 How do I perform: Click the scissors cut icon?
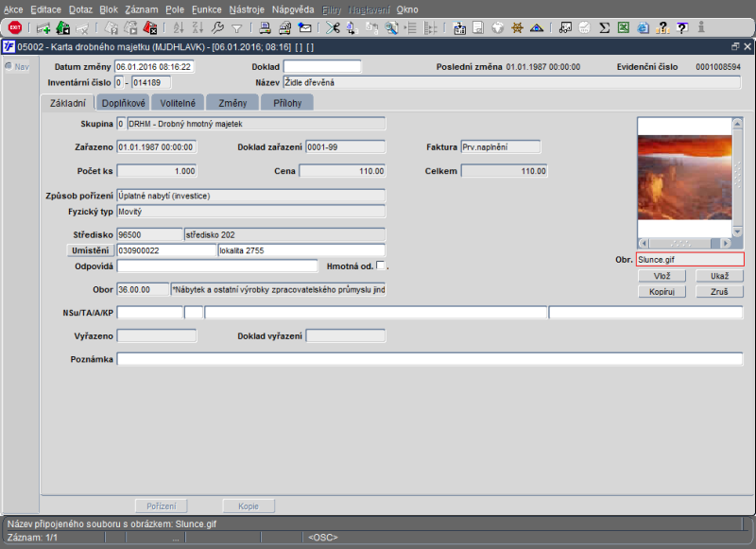click(333, 28)
